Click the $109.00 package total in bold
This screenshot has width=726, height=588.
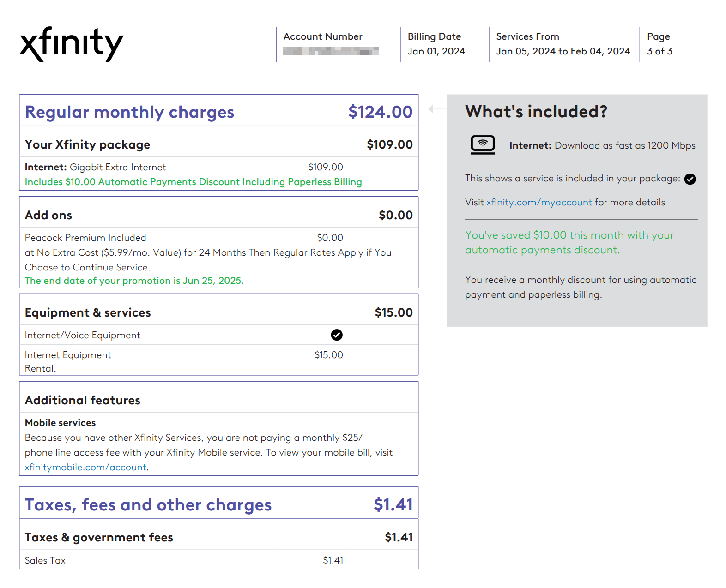click(390, 145)
